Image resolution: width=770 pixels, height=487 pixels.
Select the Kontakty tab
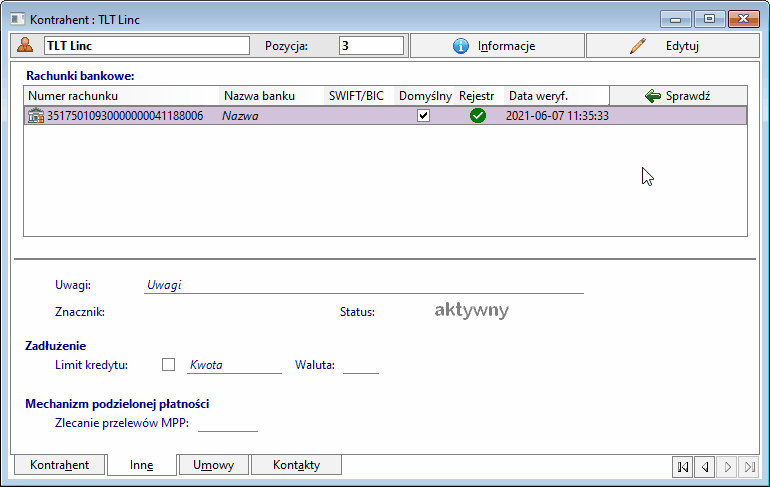(296, 465)
